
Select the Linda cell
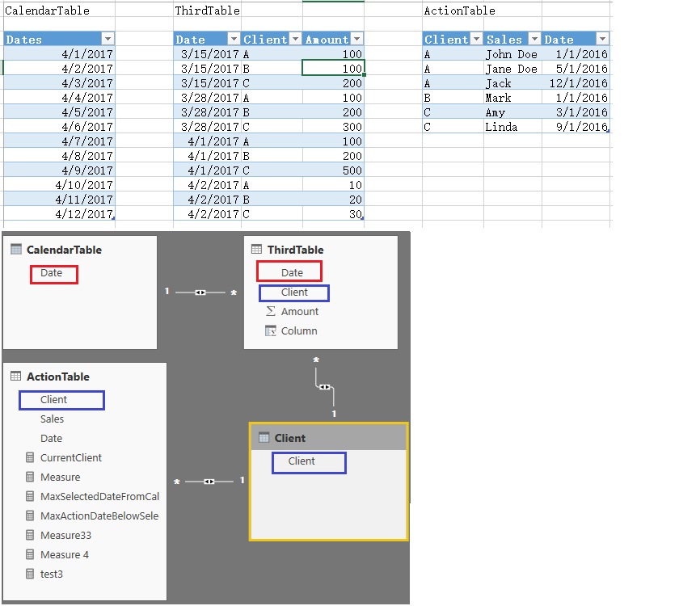point(512,126)
